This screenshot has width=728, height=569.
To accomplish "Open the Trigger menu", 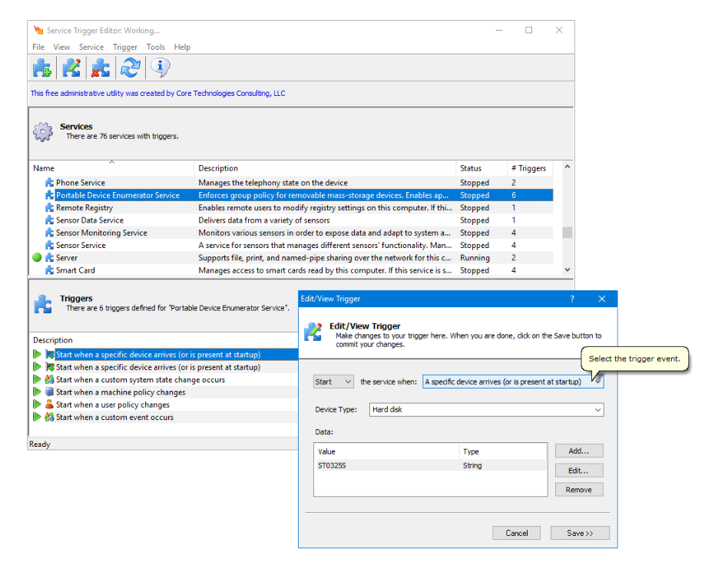I will [x=124, y=47].
